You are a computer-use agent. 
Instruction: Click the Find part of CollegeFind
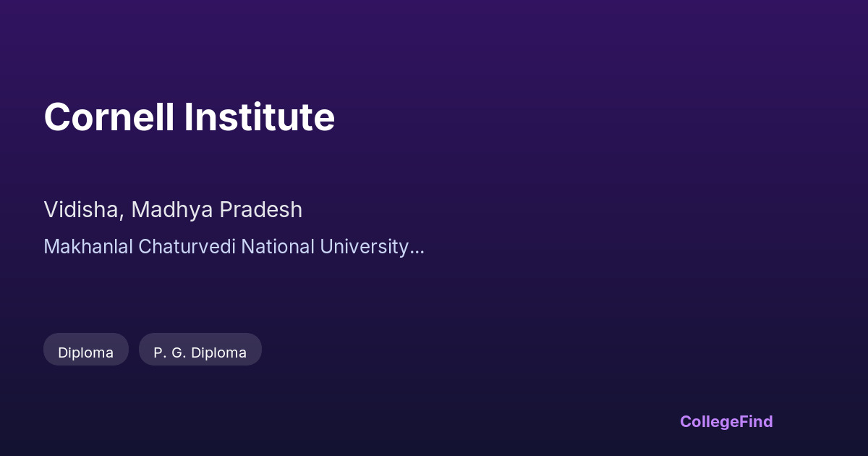click(755, 421)
